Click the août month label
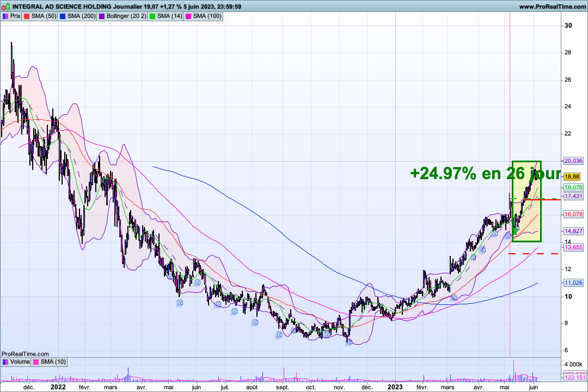Image resolution: width=588 pixels, height=392 pixels. 252,387
